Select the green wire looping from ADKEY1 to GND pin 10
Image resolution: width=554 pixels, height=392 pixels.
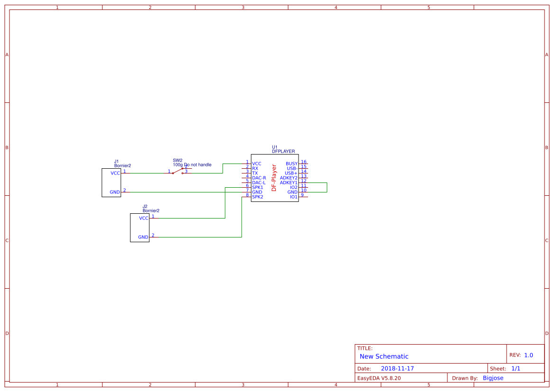pyautogui.click(x=326, y=187)
